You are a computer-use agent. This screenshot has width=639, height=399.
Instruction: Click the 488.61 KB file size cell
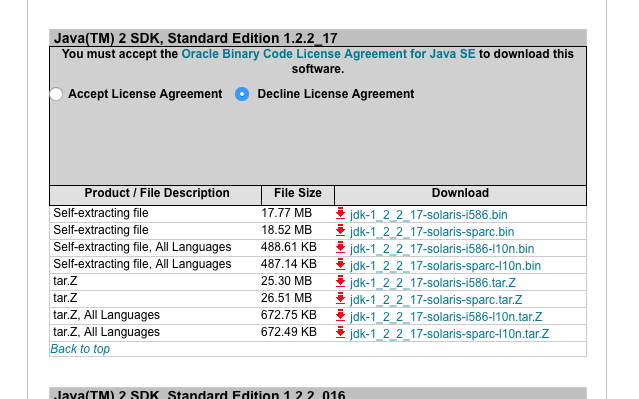(x=289, y=247)
